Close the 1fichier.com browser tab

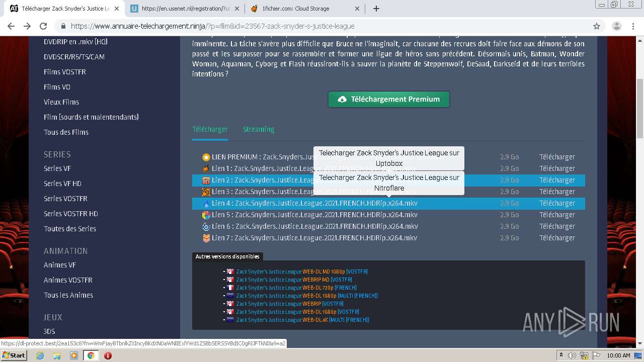[x=357, y=9]
